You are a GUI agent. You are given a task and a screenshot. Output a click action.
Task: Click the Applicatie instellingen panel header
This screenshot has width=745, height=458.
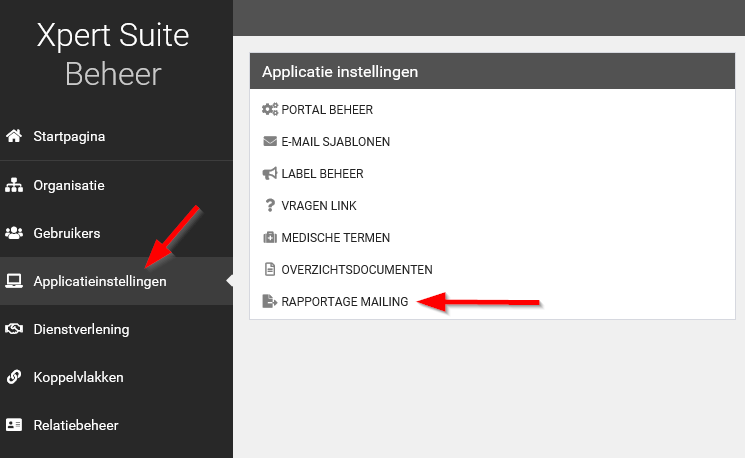point(340,72)
